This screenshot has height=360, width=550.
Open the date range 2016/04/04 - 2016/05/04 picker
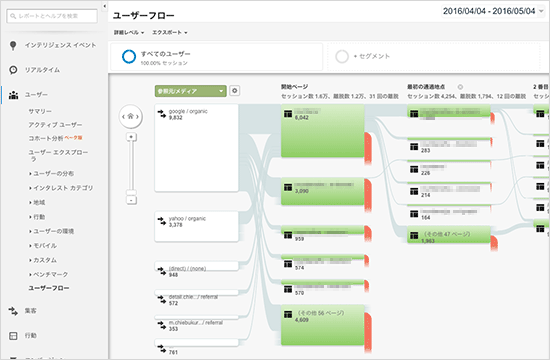coord(494,11)
